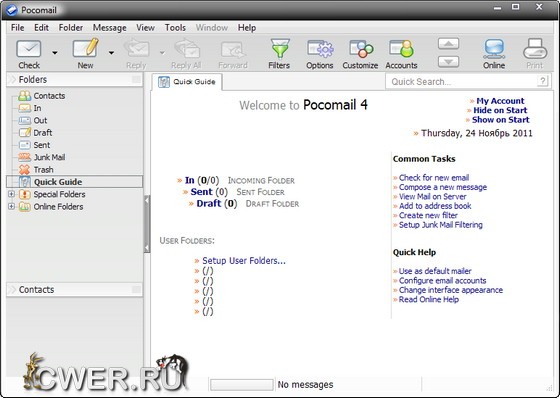Expand the Online Folders tree node

[11, 207]
